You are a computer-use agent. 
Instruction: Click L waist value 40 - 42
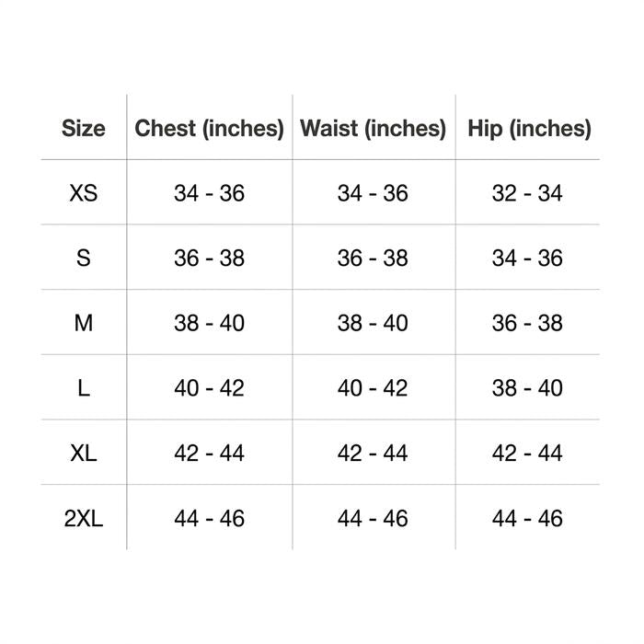pyautogui.click(x=373, y=387)
